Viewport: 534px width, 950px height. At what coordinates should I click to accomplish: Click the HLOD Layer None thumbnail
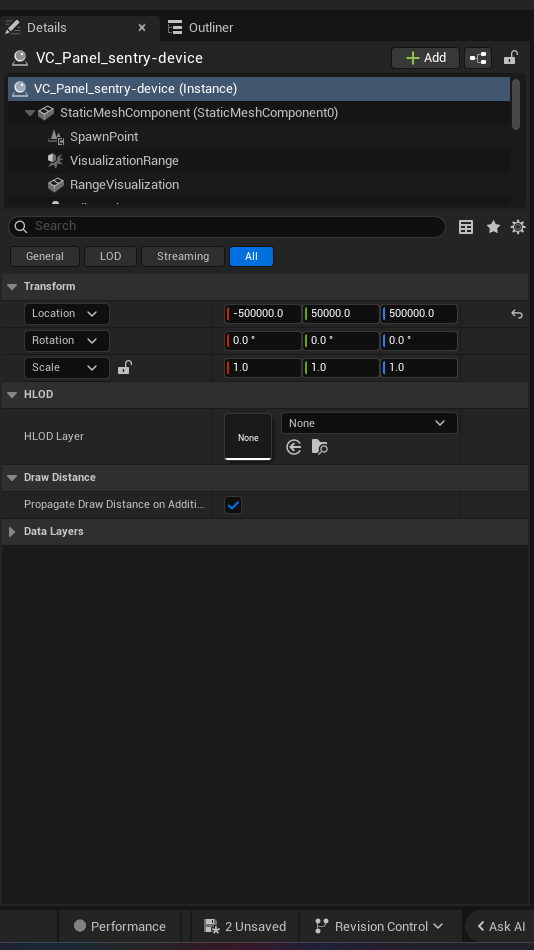(248, 437)
